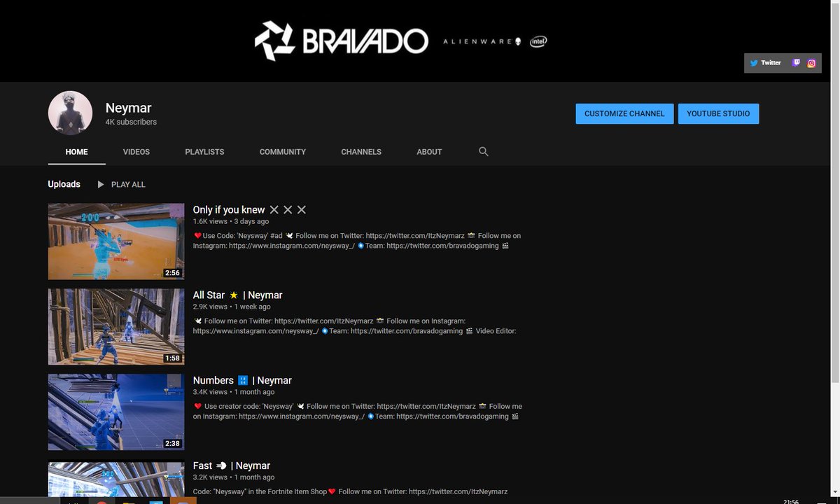Screen dimensions: 840x504
Task: Open the 'All Star' video thumbnail
Action: coord(116,327)
